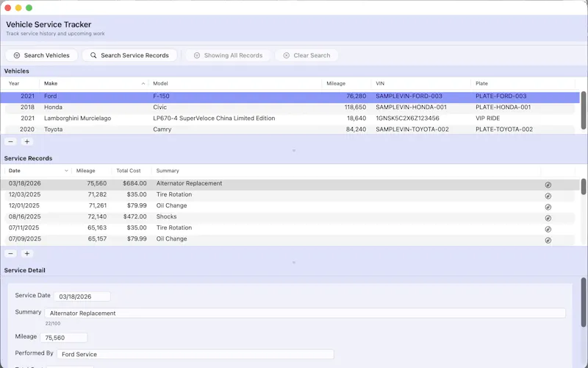Image resolution: width=588 pixels, height=368 pixels.
Task: Select the Honda Civic vehicle row
Action: (290, 107)
